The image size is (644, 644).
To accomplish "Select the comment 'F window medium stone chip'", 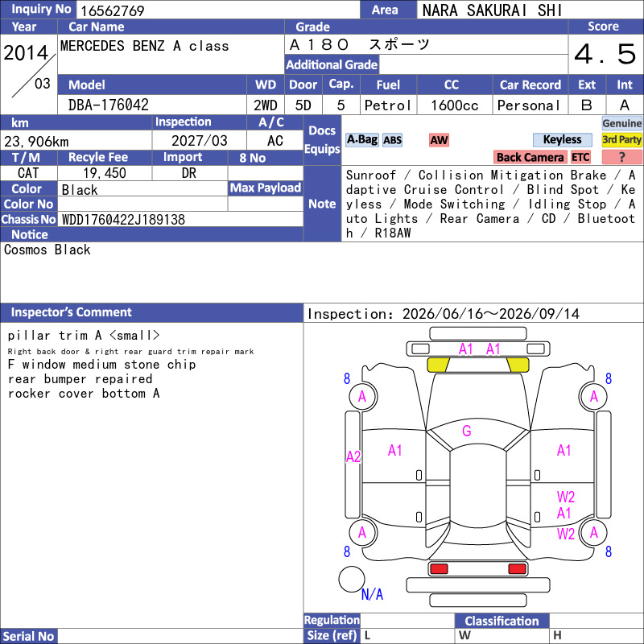I will 101,365.
